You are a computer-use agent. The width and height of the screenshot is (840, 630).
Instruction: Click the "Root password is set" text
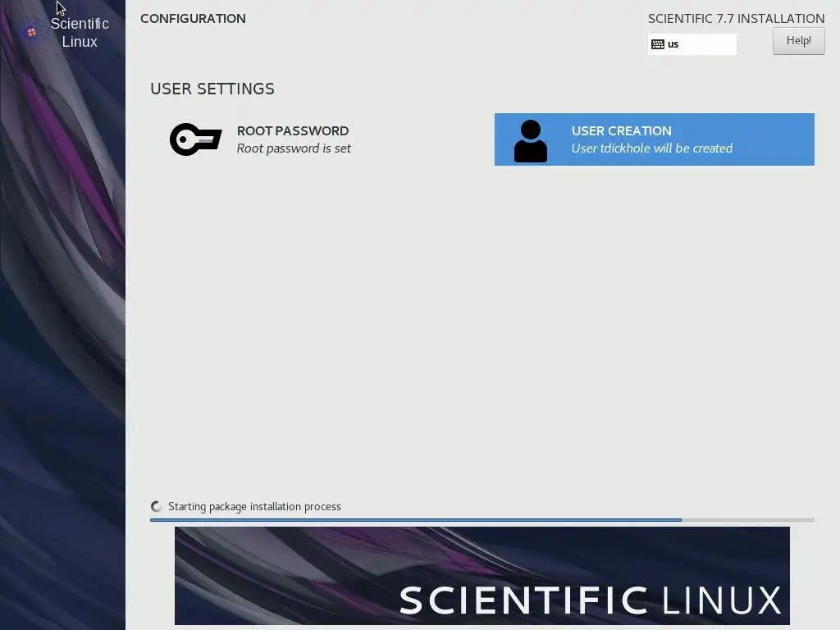pos(294,148)
